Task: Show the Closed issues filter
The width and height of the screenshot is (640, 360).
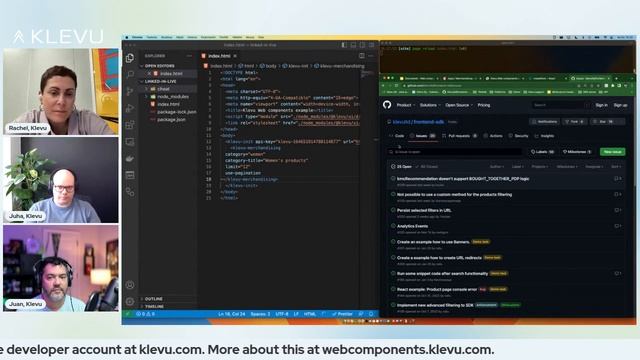Action: click(x=427, y=167)
